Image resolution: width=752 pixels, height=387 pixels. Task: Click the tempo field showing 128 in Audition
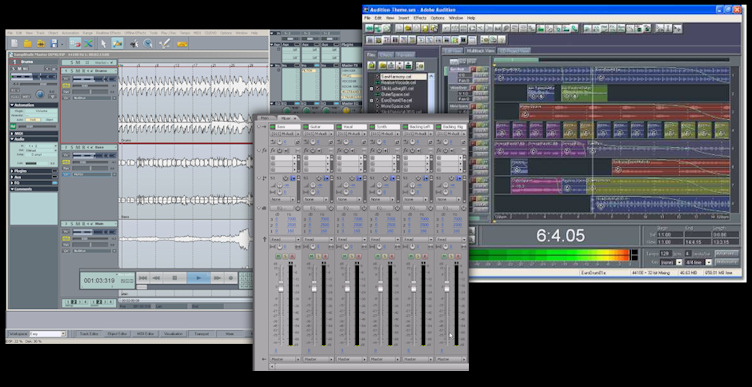(x=666, y=254)
